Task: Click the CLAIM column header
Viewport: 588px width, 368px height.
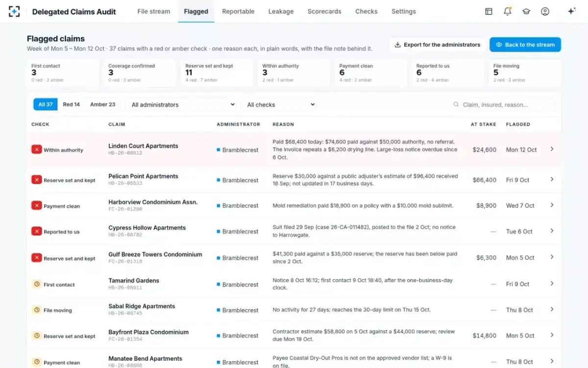Action: point(117,124)
